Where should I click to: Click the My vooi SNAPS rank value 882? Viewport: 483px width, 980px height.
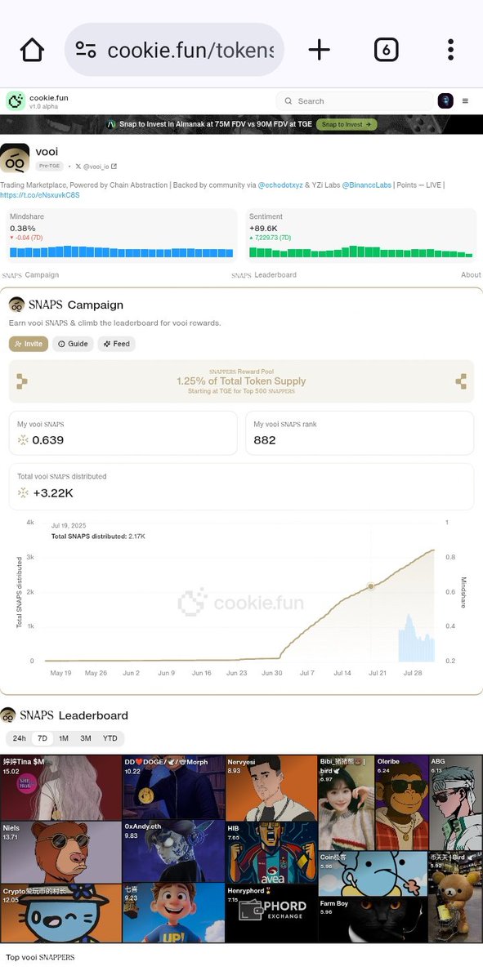pos(265,440)
